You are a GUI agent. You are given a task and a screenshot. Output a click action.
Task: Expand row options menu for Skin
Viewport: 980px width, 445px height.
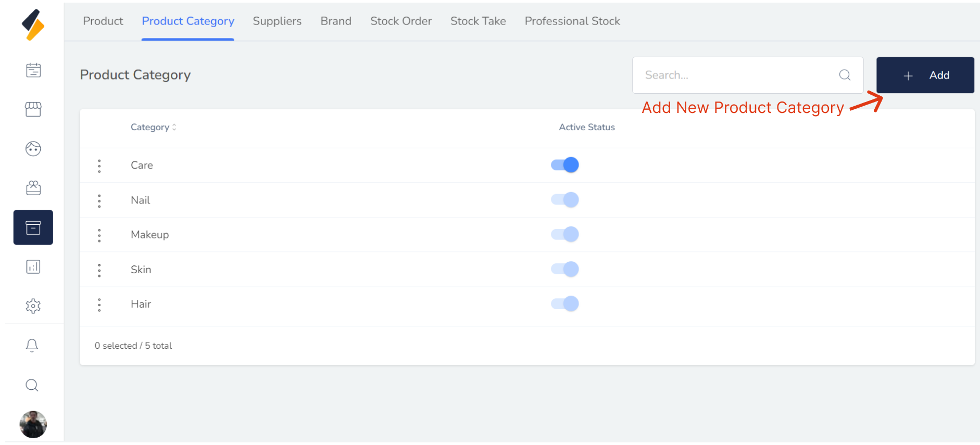click(99, 270)
